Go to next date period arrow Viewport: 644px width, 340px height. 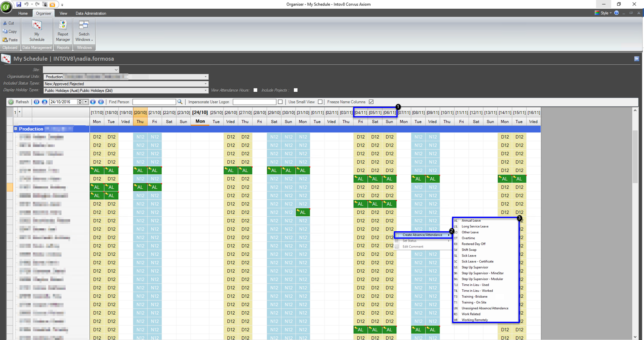coord(93,102)
